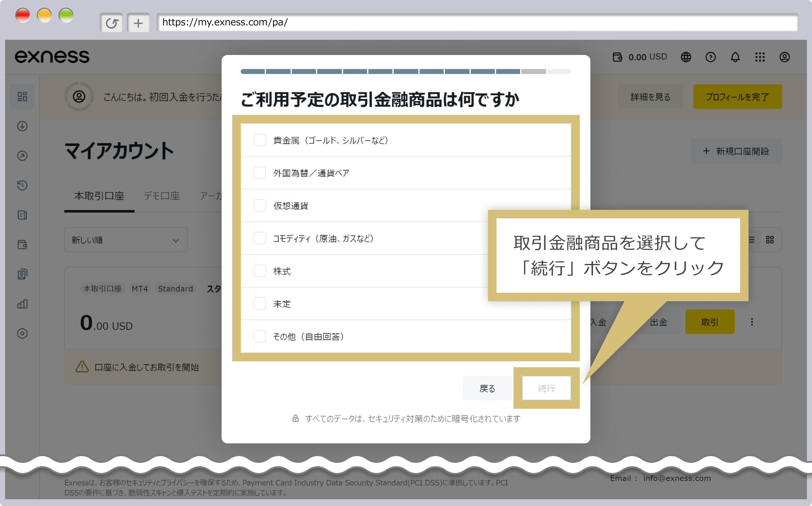Click the 出金 withdrawal button
The width and height of the screenshot is (812, 506).
(658, 322)
